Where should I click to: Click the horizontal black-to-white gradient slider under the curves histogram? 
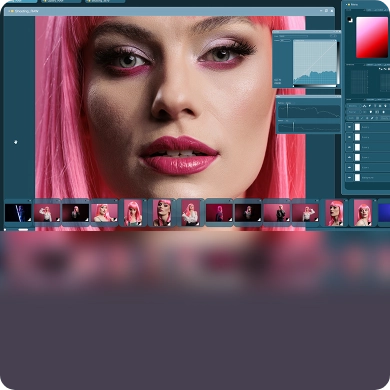(x=315, y=86)
